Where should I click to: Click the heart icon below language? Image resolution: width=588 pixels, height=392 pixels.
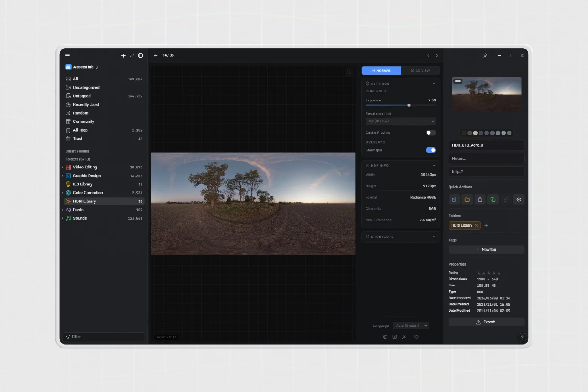click(416, 337)
